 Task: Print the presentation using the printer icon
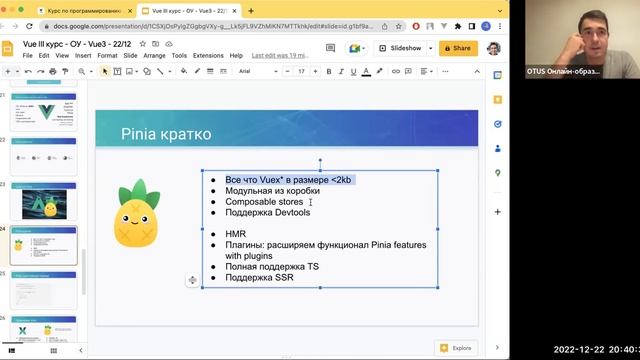click(x=53, y=71)
